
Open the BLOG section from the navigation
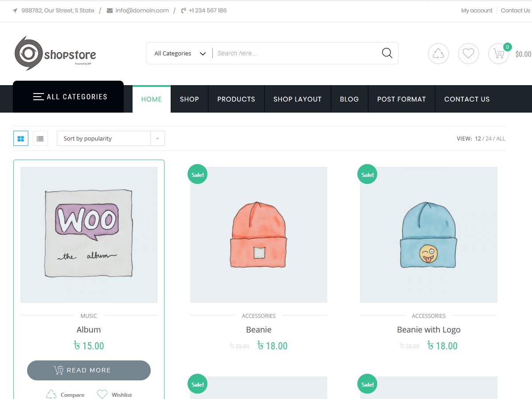pyautogui.click(x=349, y=99)
